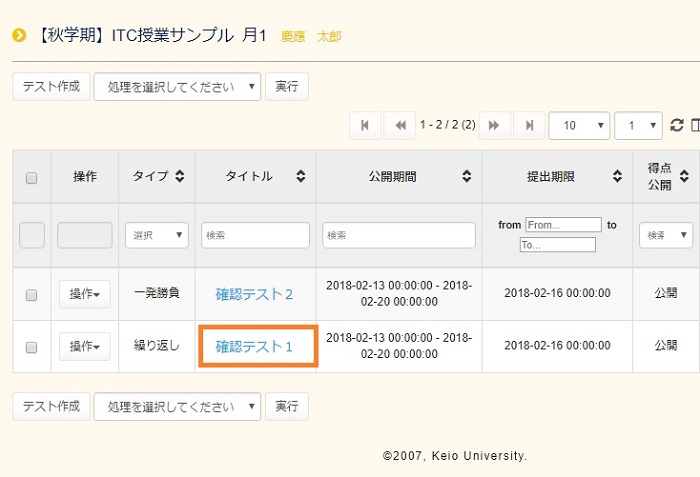Sort by タイトル column arrows
Viewport: 700px width, 477px height.
(x=300, y=177)
